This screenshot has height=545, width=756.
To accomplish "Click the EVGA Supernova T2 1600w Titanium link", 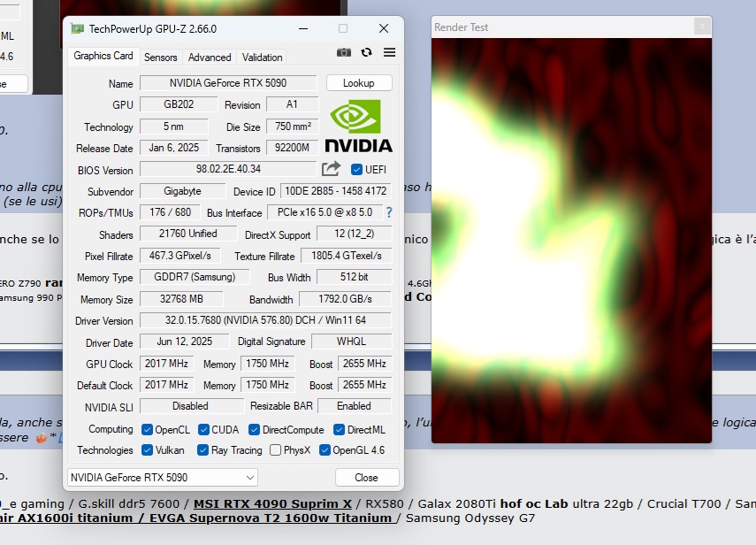I will coord(271,518).
